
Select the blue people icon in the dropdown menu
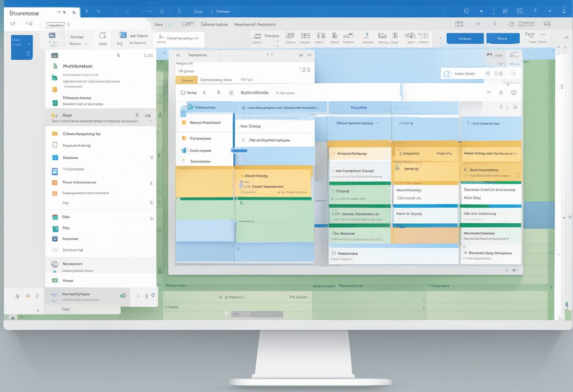(183, 150)
